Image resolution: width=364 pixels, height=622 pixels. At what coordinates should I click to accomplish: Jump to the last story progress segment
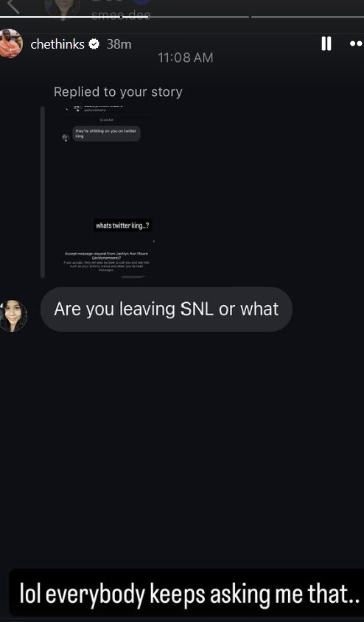[x=308, y=17]
